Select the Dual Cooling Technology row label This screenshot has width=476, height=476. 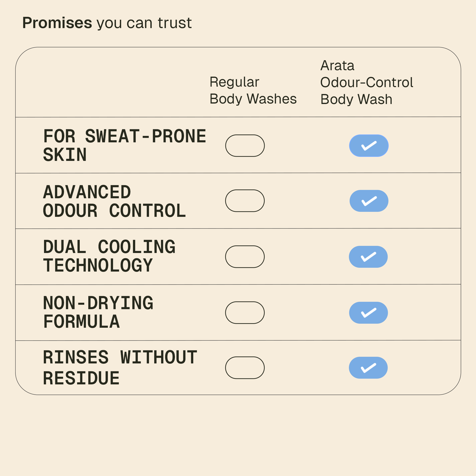click(x=109, y=256)
